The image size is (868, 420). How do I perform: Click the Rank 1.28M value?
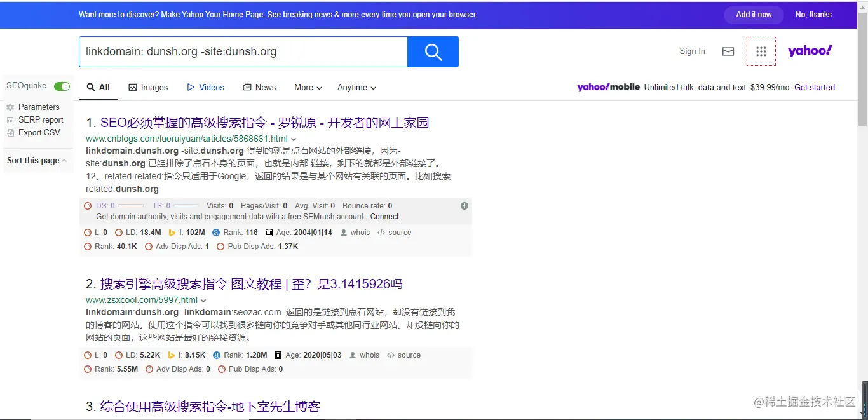(x=257, y=355)
